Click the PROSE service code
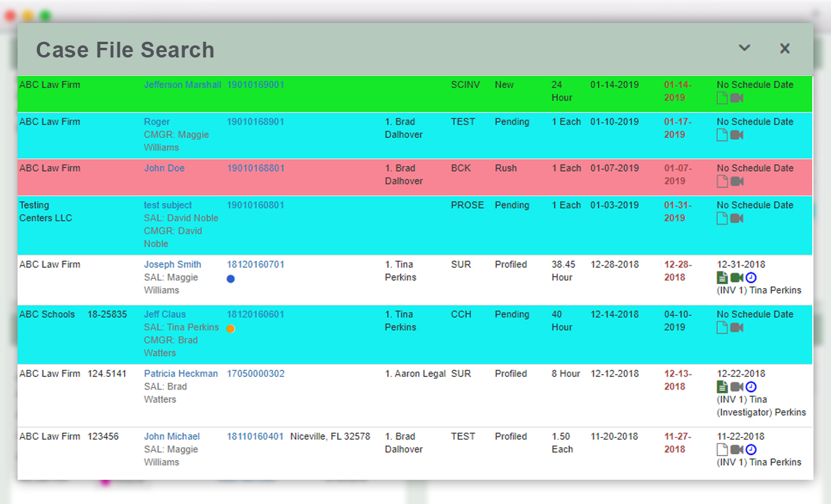831x504 pixels. pyautogui.click(x=467, y=205)
